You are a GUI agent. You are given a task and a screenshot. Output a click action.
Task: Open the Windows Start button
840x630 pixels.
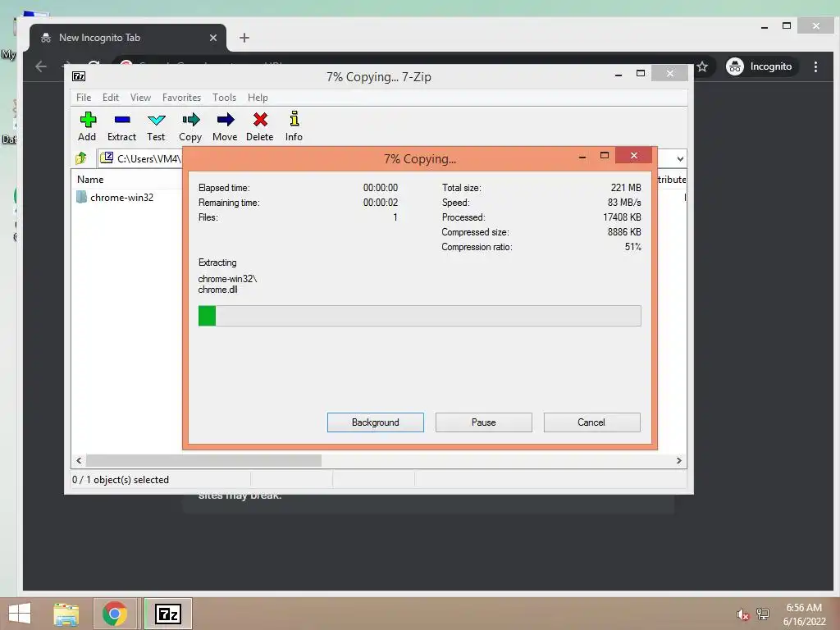click(20, 614)
